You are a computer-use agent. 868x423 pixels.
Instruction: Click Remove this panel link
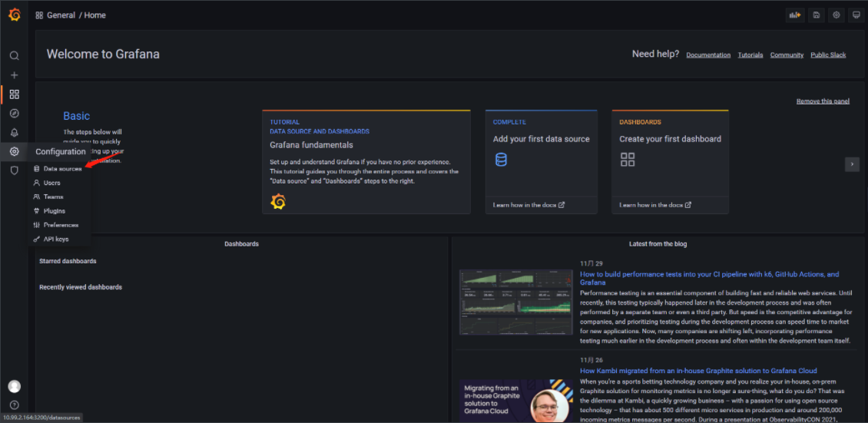pos(823,101)
